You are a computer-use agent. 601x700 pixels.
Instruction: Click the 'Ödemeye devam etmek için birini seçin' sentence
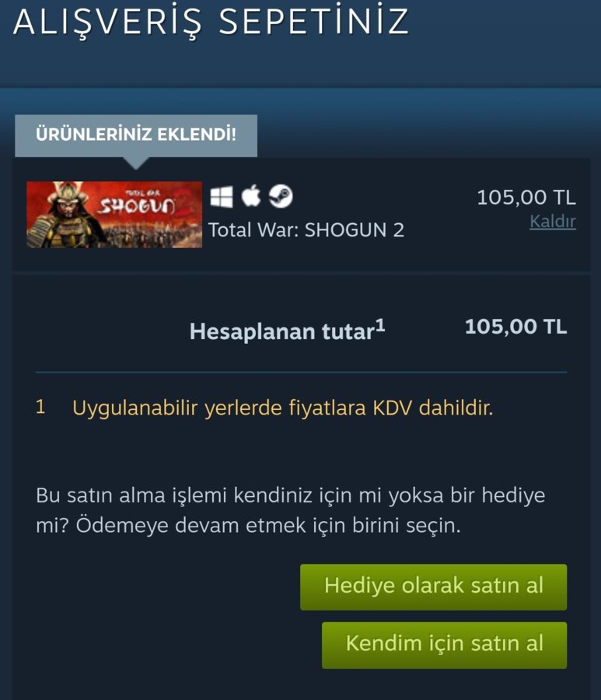(x=267, y=526)
